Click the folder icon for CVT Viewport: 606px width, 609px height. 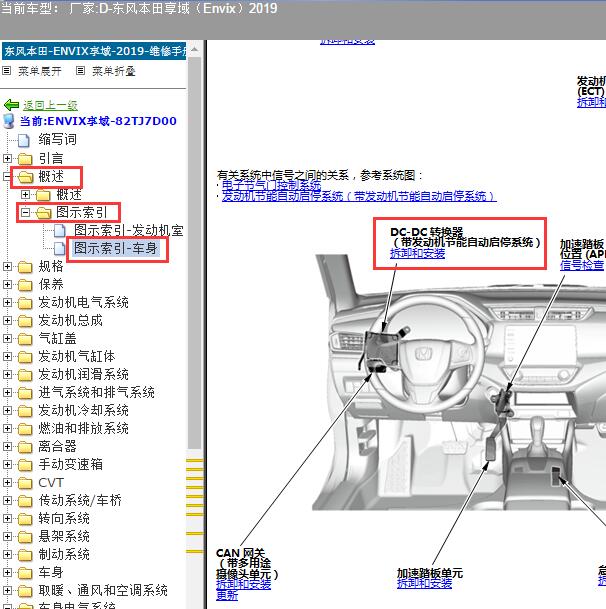(25, 483)
